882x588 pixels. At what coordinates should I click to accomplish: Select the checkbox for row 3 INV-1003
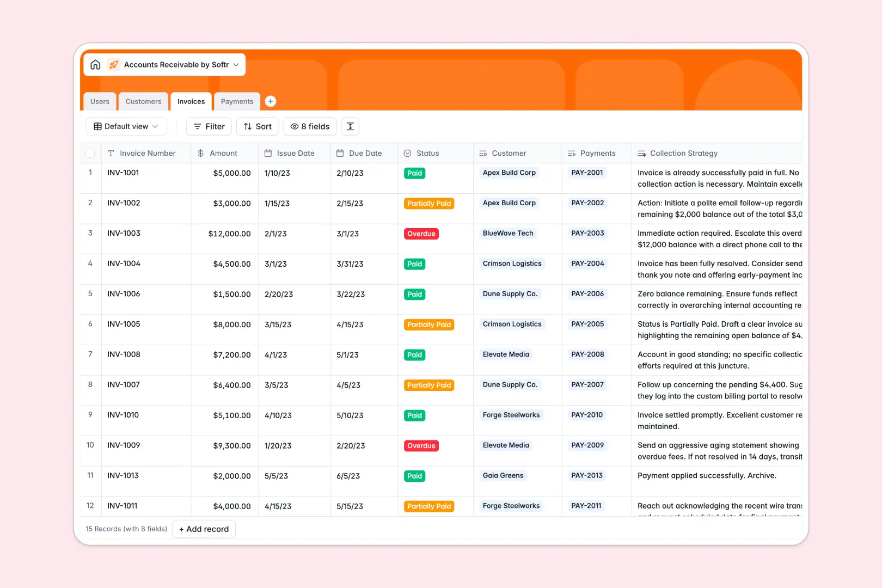pos(90,233)
